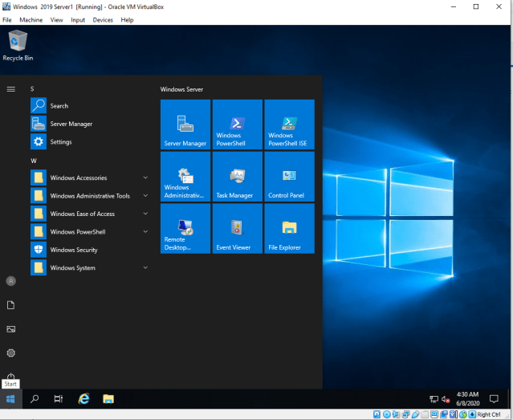The height and width of the screenshot is (420, 513).
Task: Open the Server Manager tile
Action: pos(185,124)
